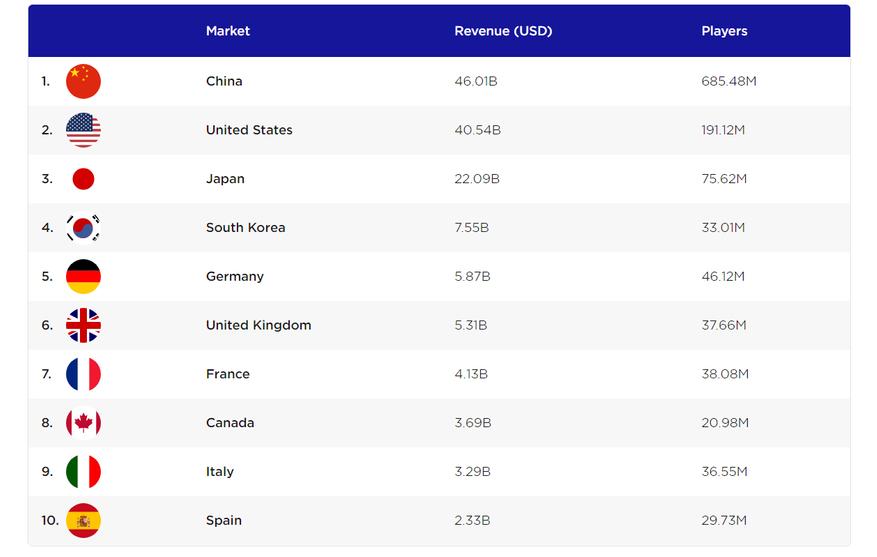Click the Japan flag icon

click(83, 179)
